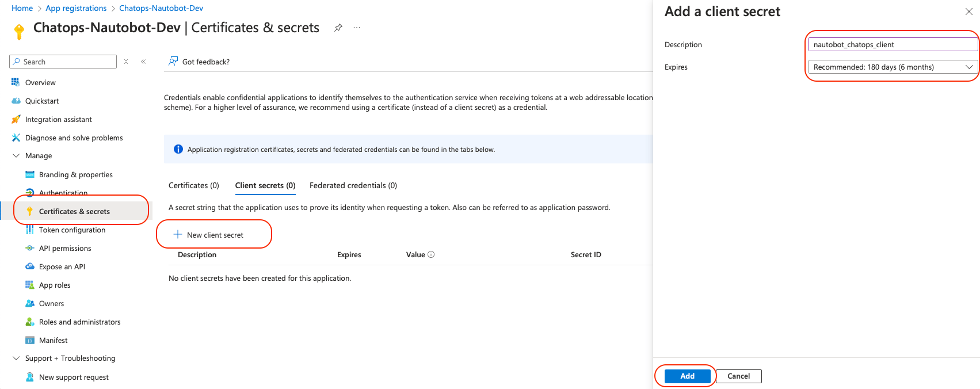
Task: Click the plus icon of New client secret
Action: pyautogui.click(x=178, y=234)
